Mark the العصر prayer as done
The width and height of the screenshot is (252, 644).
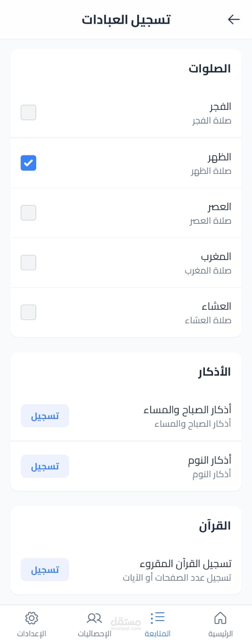29,213
